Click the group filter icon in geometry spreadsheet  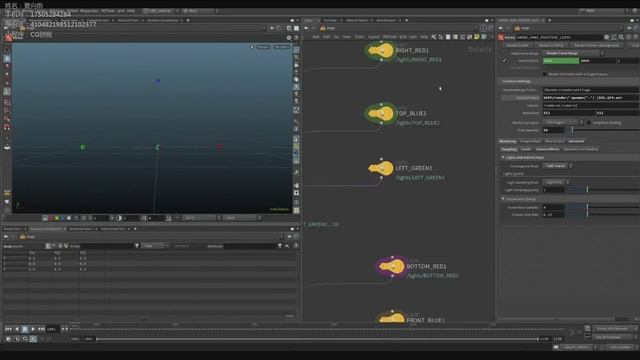coord(137,246)
